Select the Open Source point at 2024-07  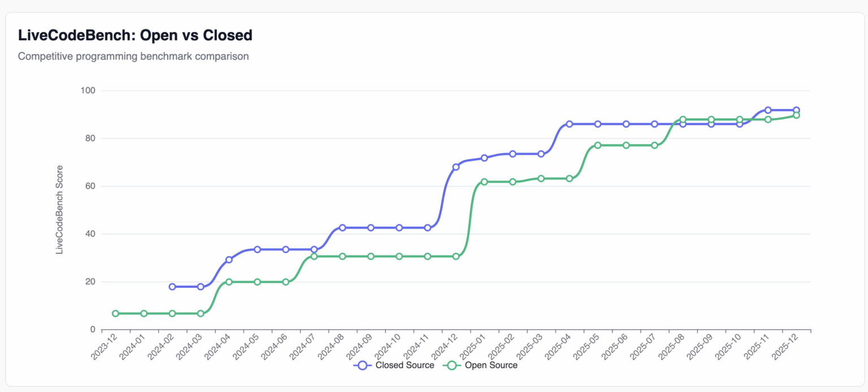click(314, 256)
